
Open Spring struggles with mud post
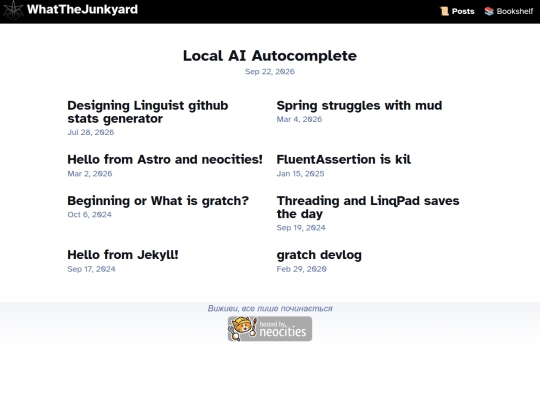359,105
